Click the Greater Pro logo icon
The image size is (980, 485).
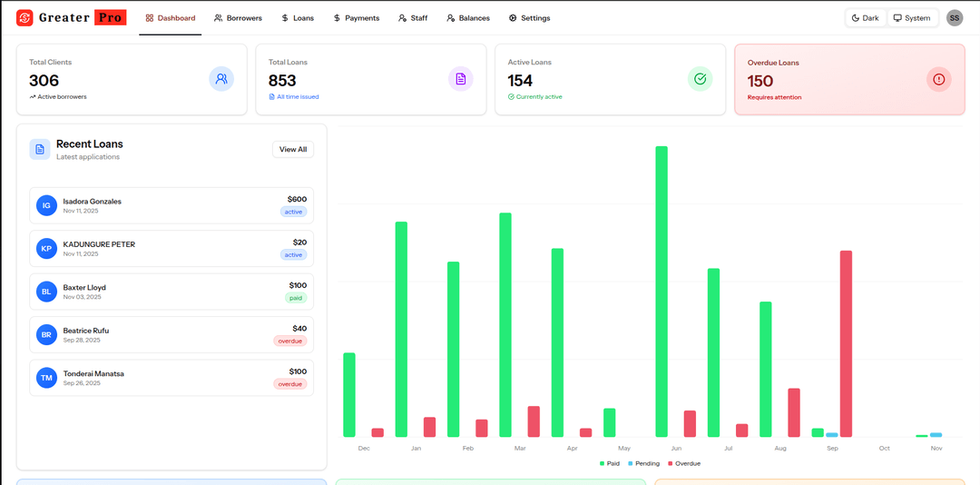24,18
